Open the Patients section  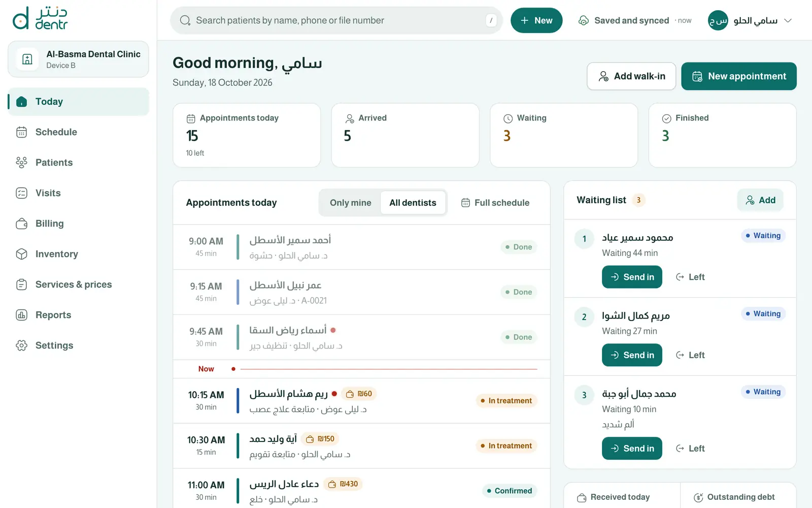(79, 163)
